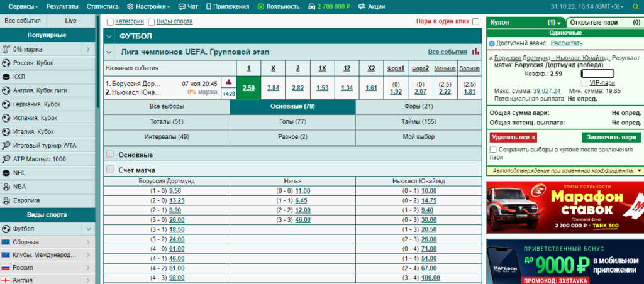Screen dimensions: 644x284
Task: Enable Сохранить выборы в купоне checkbox
Action: [493, 150]
